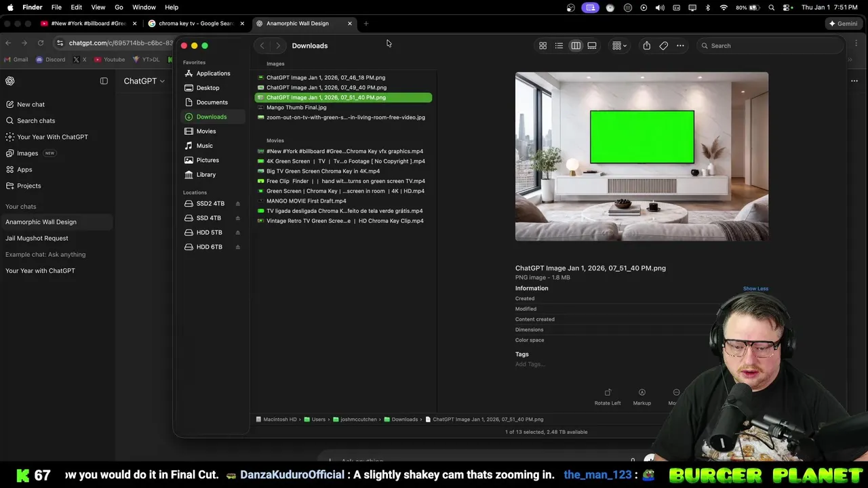Open the Finder group-by dropdown
The image size is (868, 488).
pos(619,45)
